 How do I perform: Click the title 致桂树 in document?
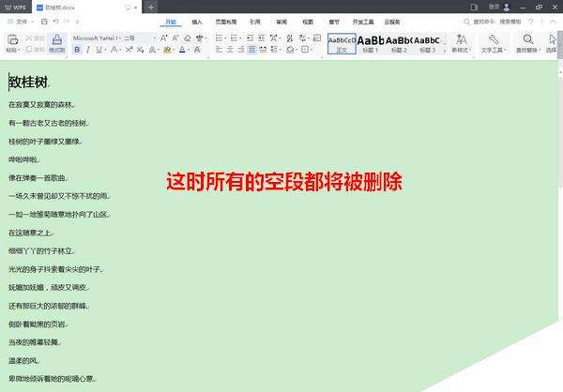tap(28, 83)
